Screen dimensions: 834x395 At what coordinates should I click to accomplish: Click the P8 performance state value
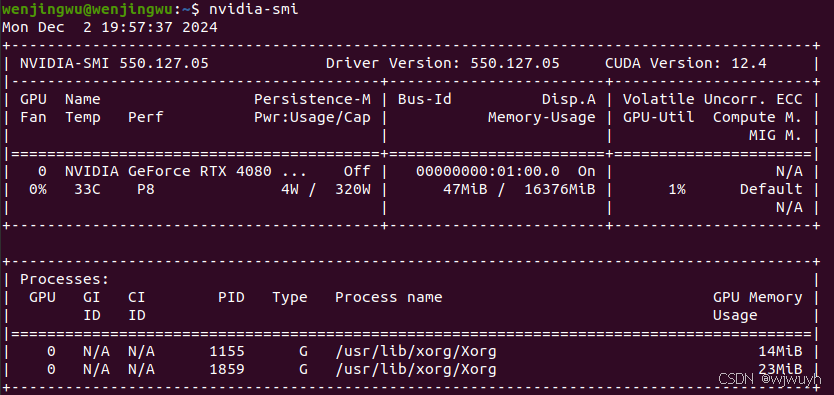[146, 189]
